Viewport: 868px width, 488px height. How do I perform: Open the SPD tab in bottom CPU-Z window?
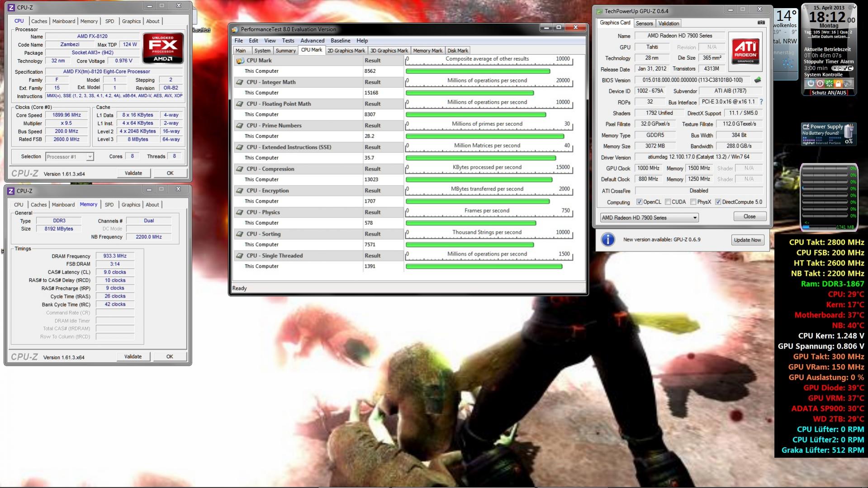[109, 205]
